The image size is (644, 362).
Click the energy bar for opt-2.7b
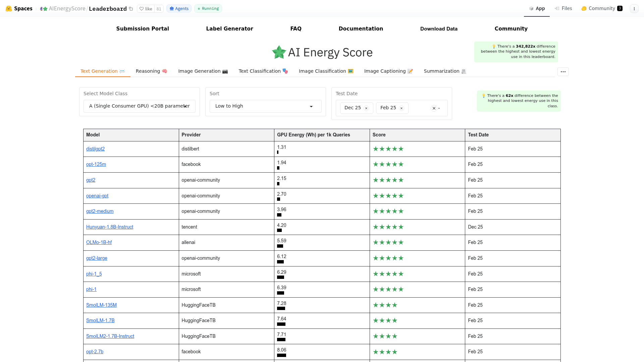tap(281, 355)
